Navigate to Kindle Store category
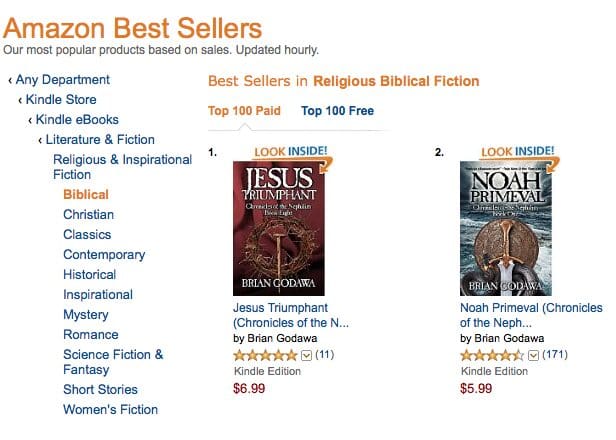The height and width of the screenshot is (440, 616). [63, 100]
